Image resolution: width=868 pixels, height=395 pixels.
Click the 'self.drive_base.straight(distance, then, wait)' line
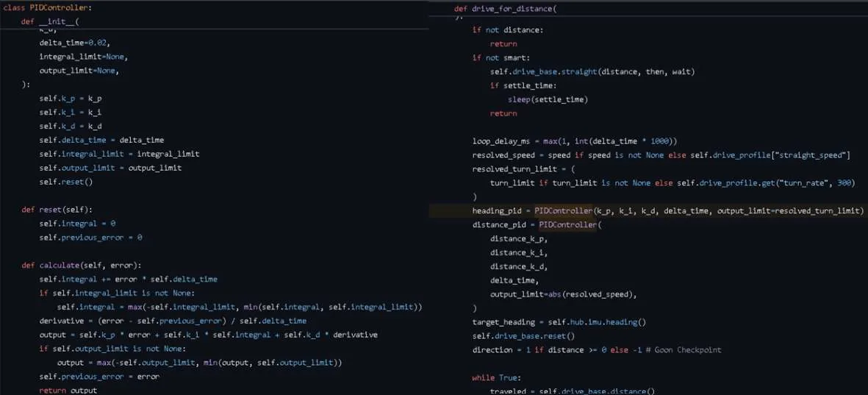pyautogui.click(x=592, y=71)
